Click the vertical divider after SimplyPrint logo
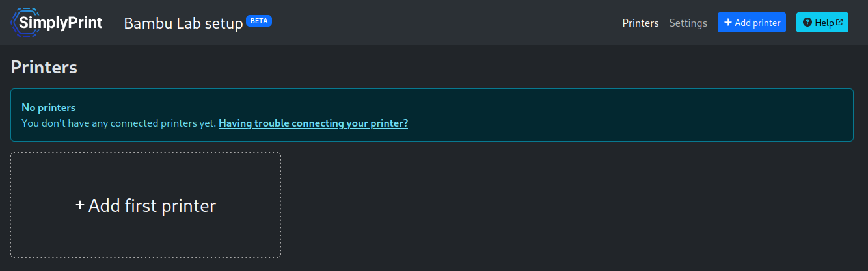 [x=113, y=23]
